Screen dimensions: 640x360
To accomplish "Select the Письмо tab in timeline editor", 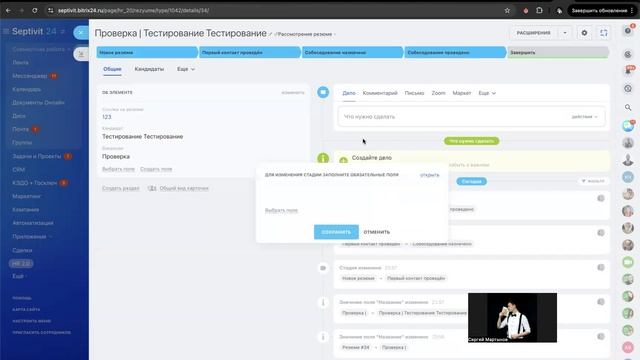I will (x=414, y=93).
